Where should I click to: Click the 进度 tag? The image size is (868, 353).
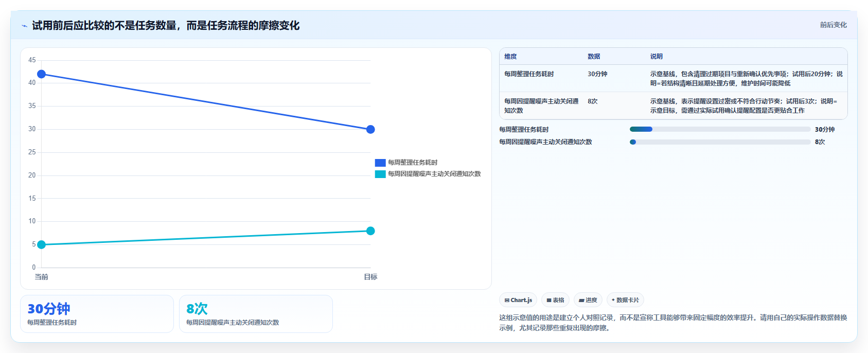(588, 300)
